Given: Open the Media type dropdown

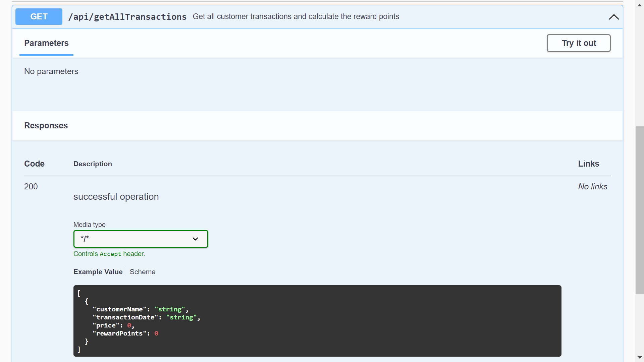Looking at the screenshot, I should coord(141,239).
